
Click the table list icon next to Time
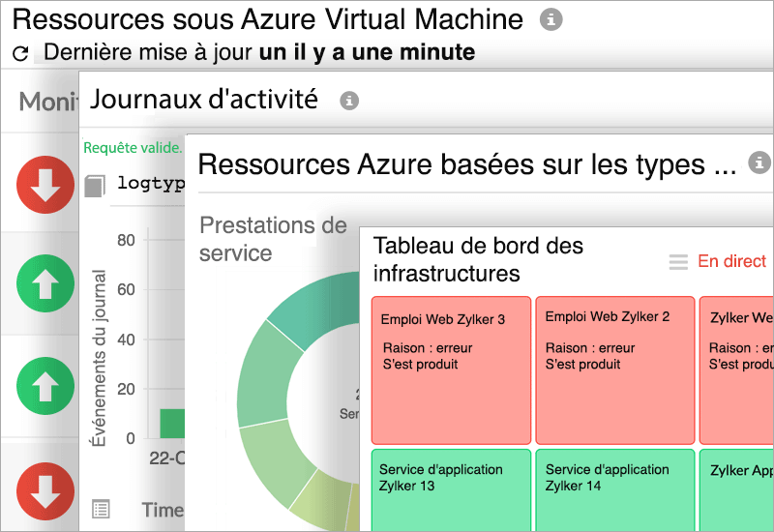102,510
